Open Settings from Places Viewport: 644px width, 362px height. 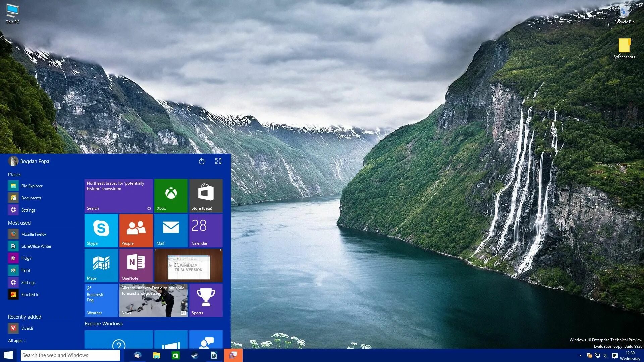(28, 210)
